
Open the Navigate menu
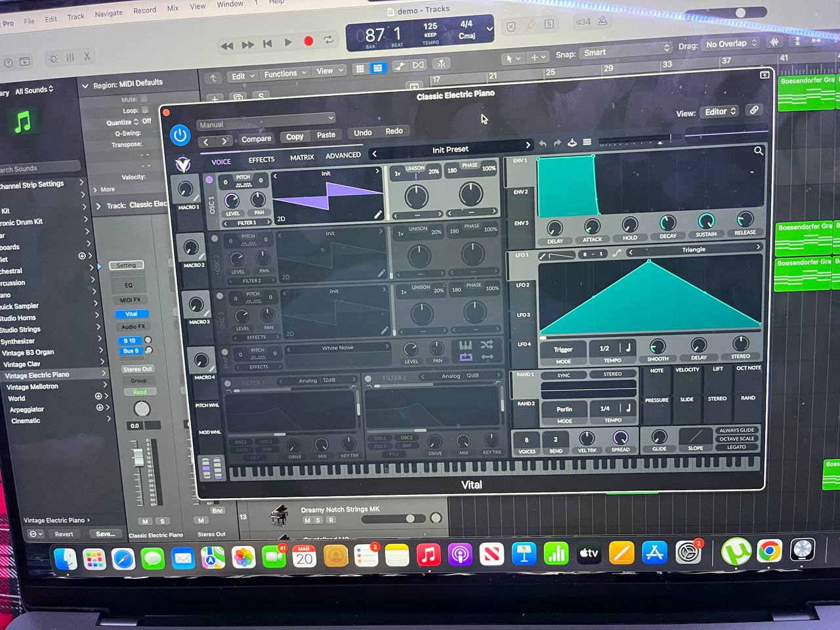(108, 14)
